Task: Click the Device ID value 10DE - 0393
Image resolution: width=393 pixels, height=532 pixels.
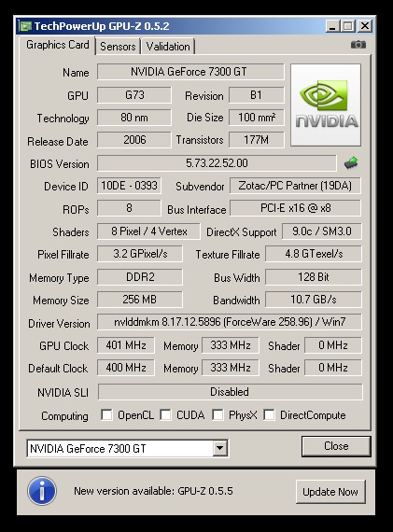Action: click(129, 186)
